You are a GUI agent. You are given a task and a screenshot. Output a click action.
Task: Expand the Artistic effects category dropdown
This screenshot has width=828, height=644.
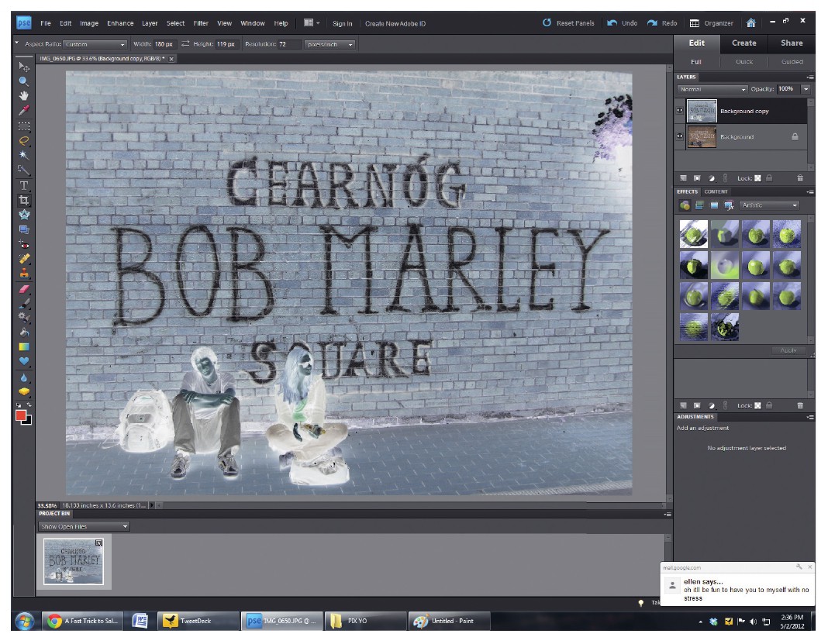click(x=769, y=205)
